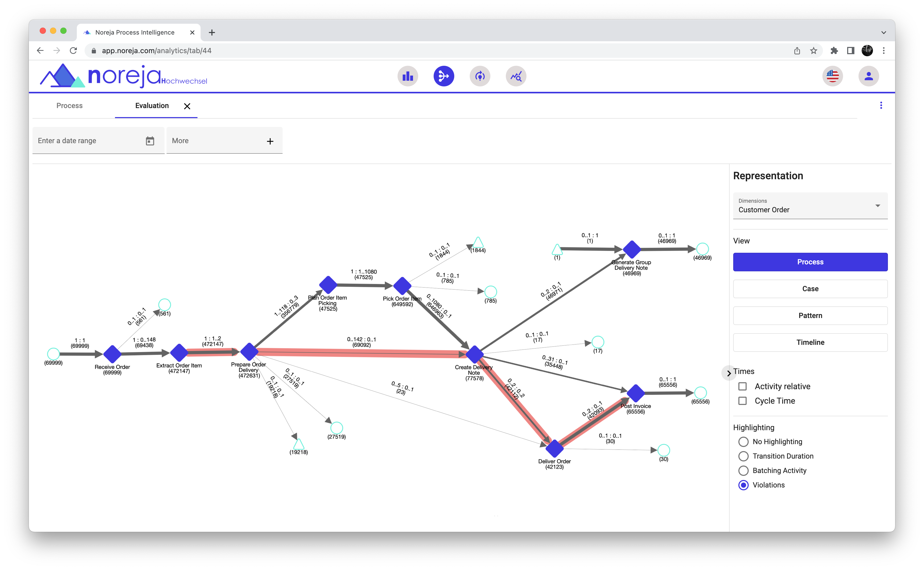Switch to the Process tab
Viewport: 924px width, 570px height.
tap(69, 106)
